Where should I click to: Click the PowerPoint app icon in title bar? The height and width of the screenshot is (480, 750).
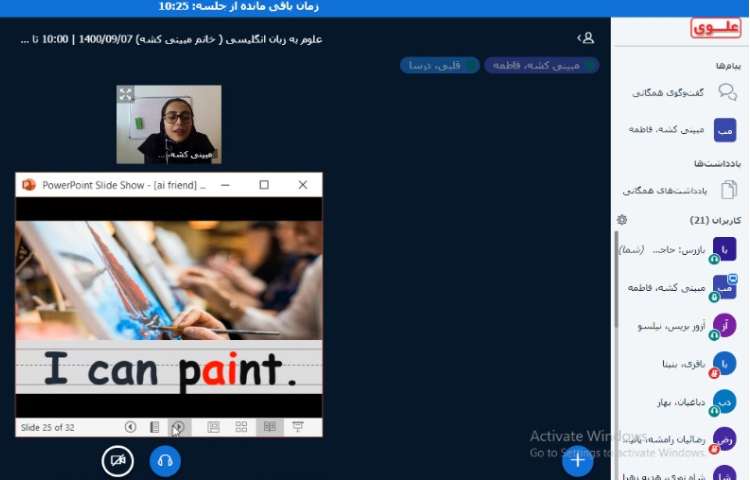29,185
